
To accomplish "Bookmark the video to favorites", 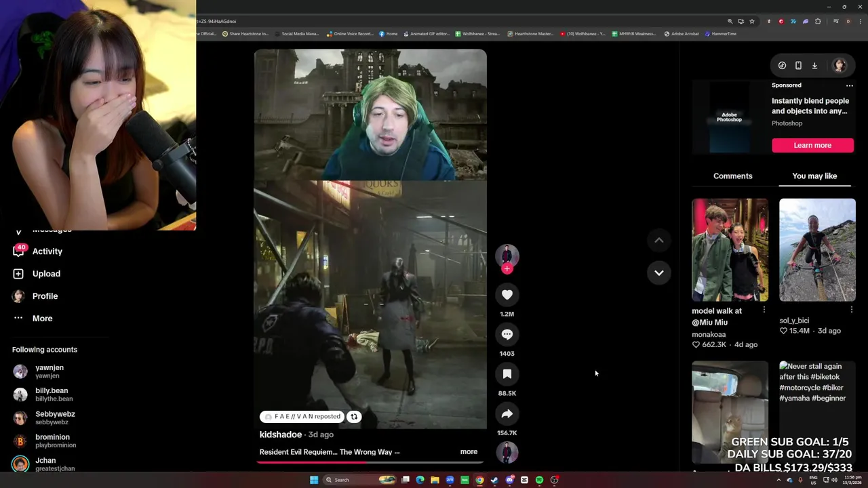I will click(x=507, y=373).
